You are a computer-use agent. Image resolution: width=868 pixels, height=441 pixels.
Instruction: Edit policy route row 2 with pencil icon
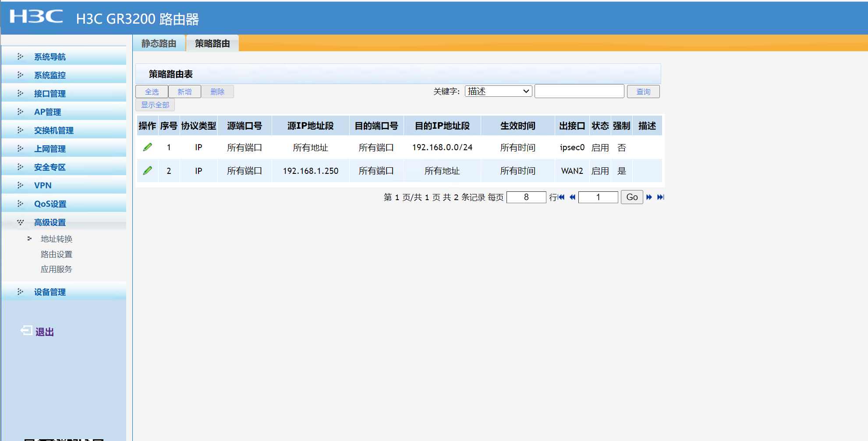(x=148, y=170)
